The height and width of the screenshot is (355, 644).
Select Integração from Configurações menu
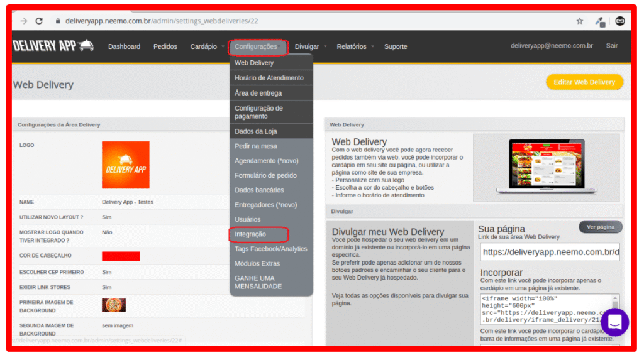(x=250, y=234)
